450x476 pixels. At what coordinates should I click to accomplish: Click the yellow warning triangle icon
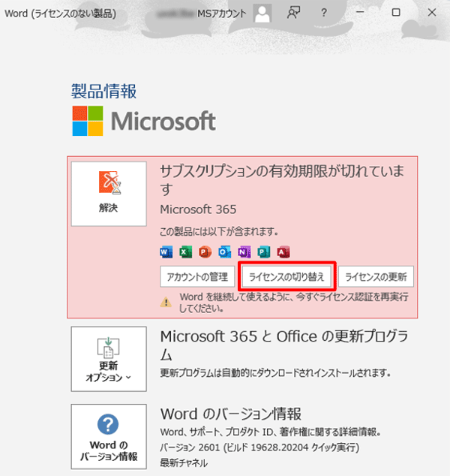click(166, 302)
